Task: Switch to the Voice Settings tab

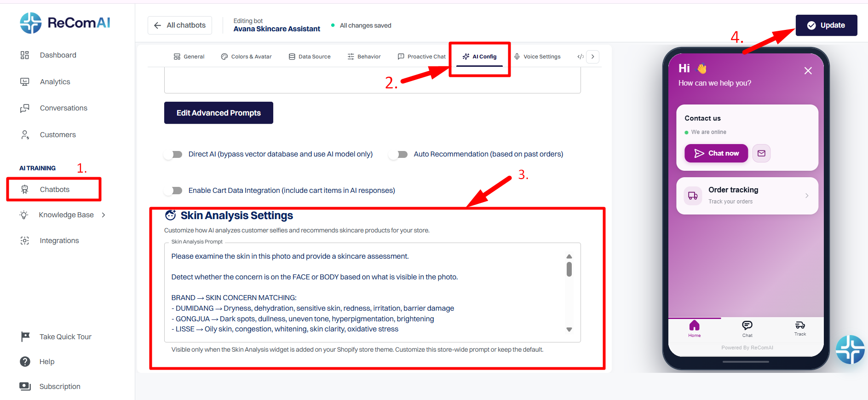Action: tap(537, 57)
